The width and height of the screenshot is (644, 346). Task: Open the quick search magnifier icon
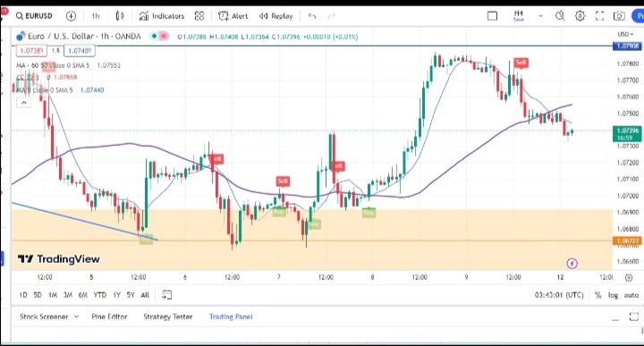[x=560, y=16]
